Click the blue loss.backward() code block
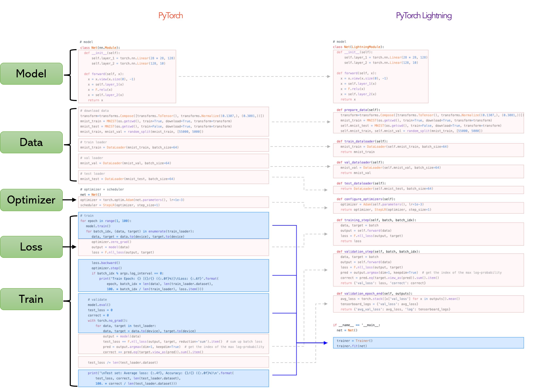Viewport: 539px width, 392px height. point(173,275)
